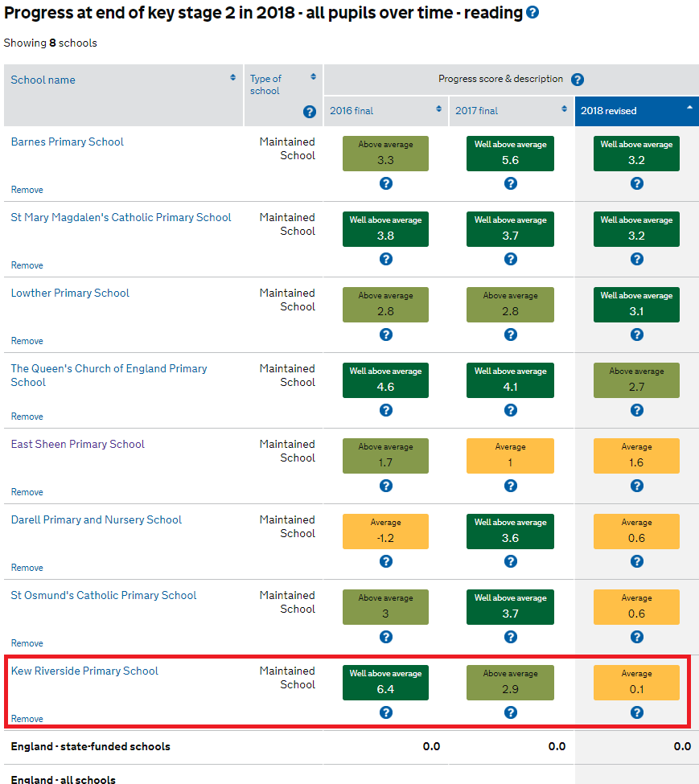This screenshot has width=699, height=784.
Task: Open help icon under St Osmund's 2018 score 0.6
Action: coord(637,637)
